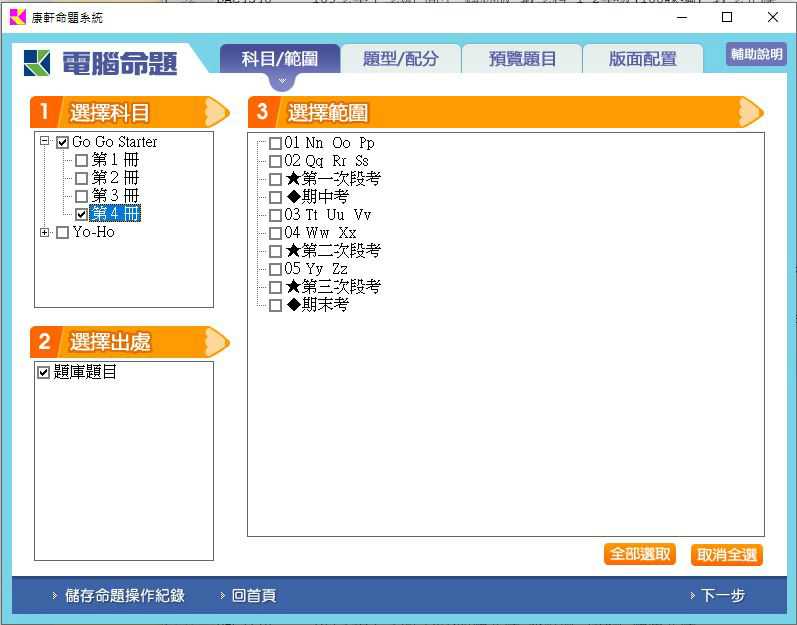Select the ★第一次段考 row text
The height and width of the screenshot is (625, 797).
pos(333,179)
